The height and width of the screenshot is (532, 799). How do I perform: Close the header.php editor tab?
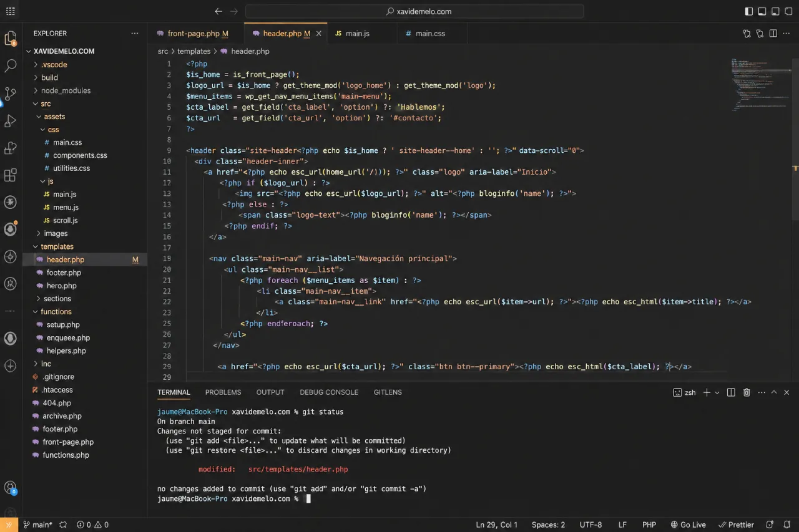tap(319, 34)
